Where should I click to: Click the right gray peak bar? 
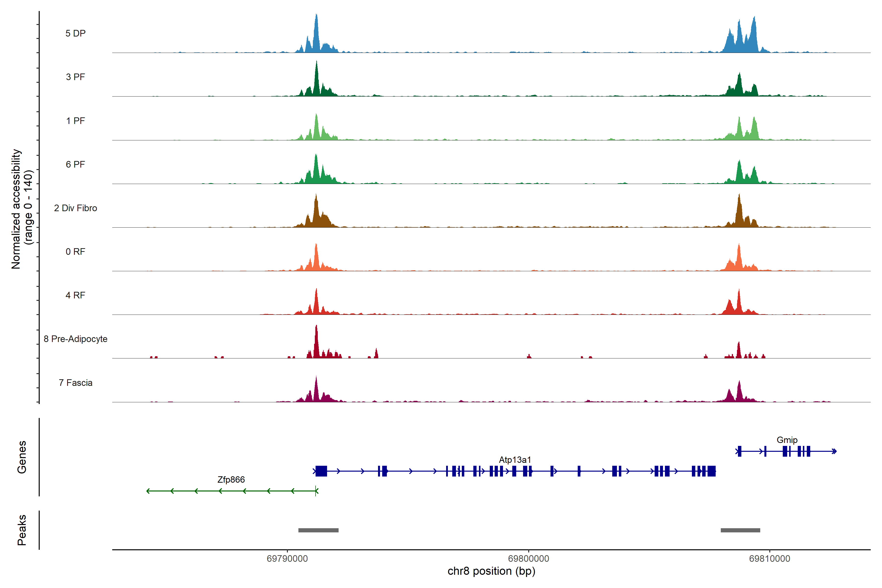point(740,530)
